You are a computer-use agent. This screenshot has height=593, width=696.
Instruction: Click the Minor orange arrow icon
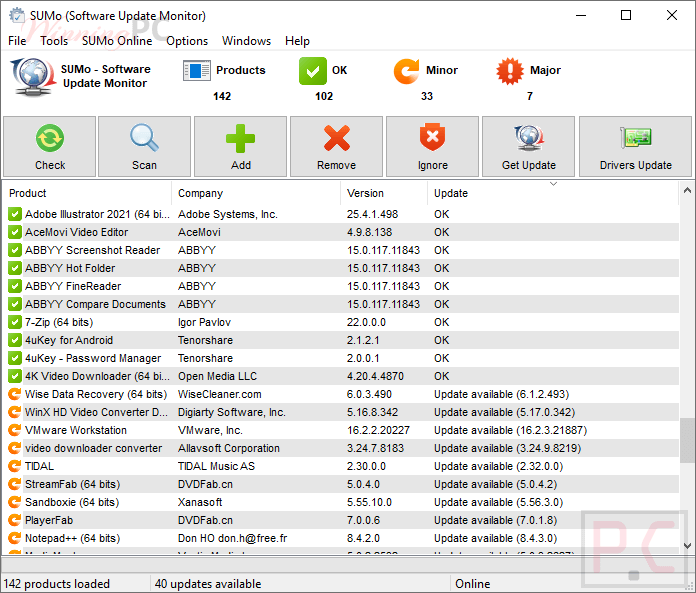point(407,72)
